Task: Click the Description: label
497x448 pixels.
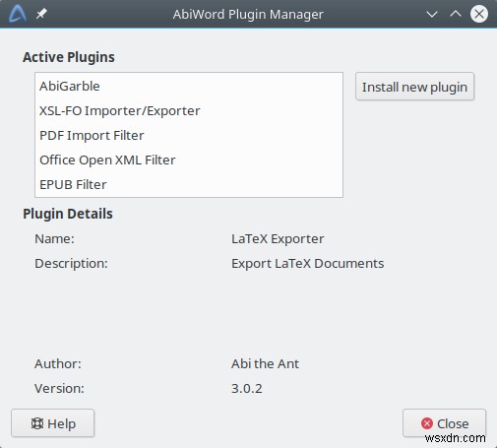Action: point(71,264)
